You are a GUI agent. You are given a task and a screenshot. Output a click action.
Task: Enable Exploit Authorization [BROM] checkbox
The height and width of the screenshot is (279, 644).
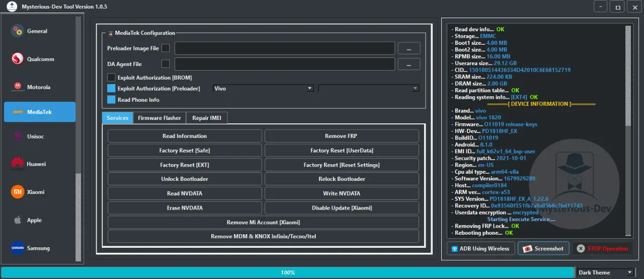[x=111, y=78]
